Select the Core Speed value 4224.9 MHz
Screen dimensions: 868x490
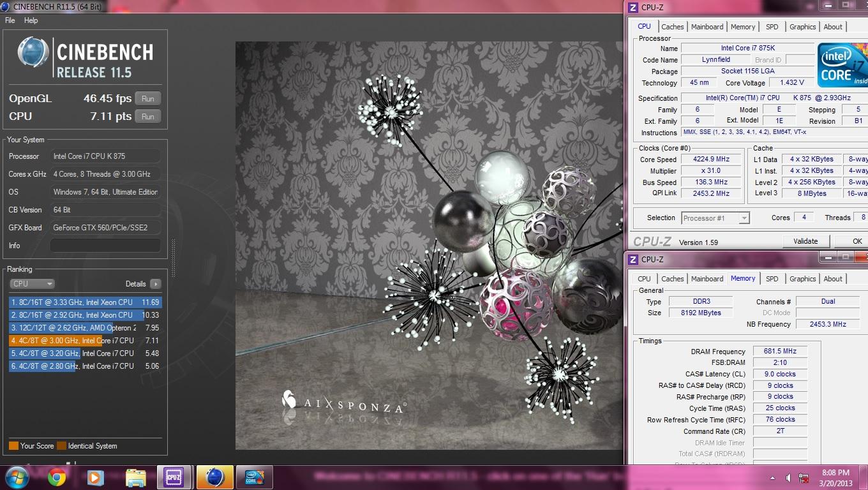tap(711, 160)
